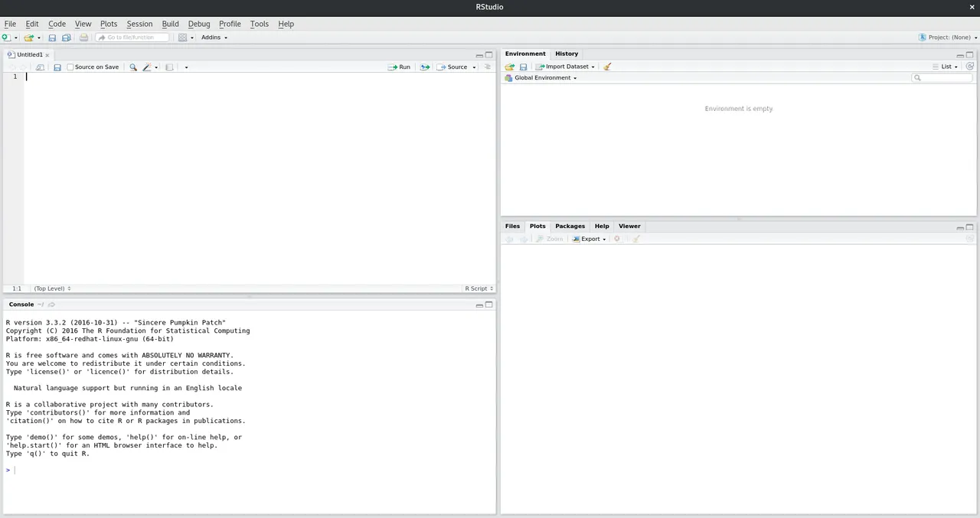Open the List view dropdown
The width and height of the screenshot is (980, 518).
pyautogui.click(x=946, y=67)
